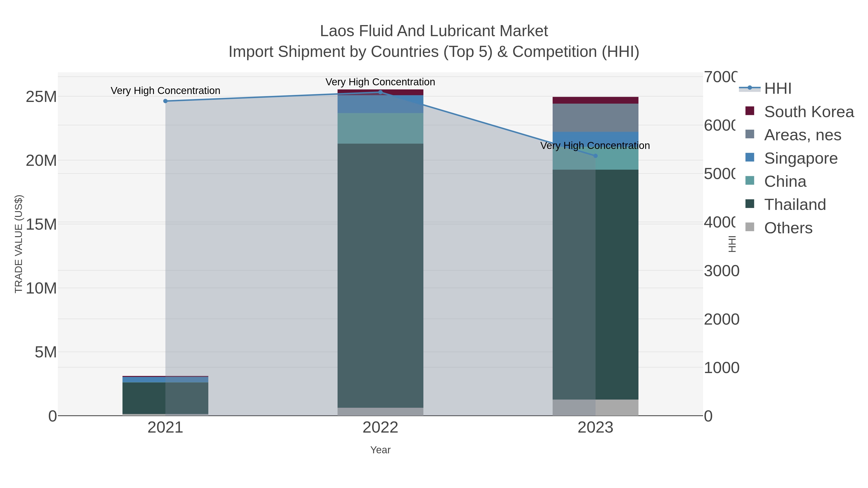Select the 2023 HHI data point

[595, 156]
